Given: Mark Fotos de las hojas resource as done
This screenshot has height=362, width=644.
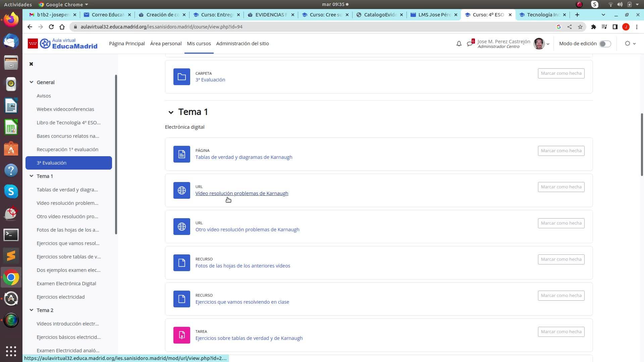Looking at the screenshot, I should pyautogui.click(x=561, y=259).
